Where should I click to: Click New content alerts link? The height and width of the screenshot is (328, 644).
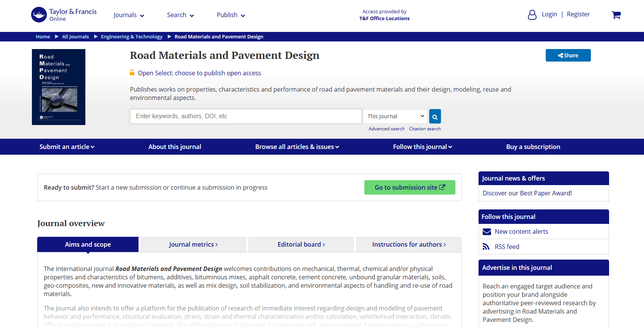(x=521, y=231)
